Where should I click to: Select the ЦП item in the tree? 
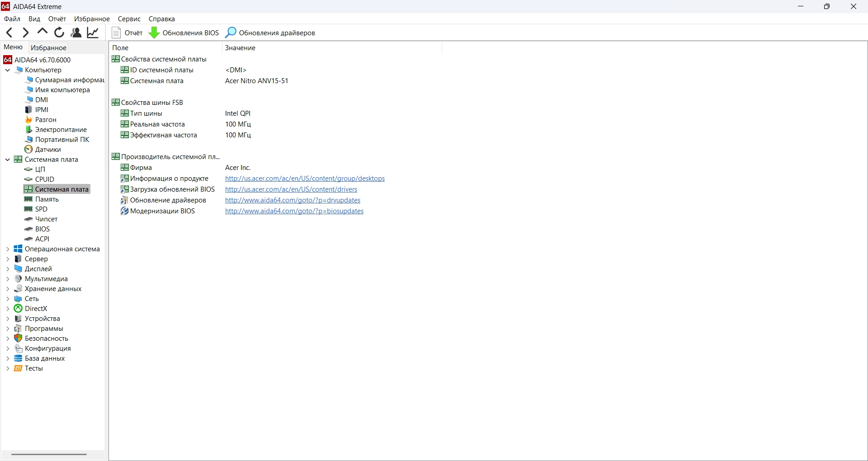click(x=35, y=169)
